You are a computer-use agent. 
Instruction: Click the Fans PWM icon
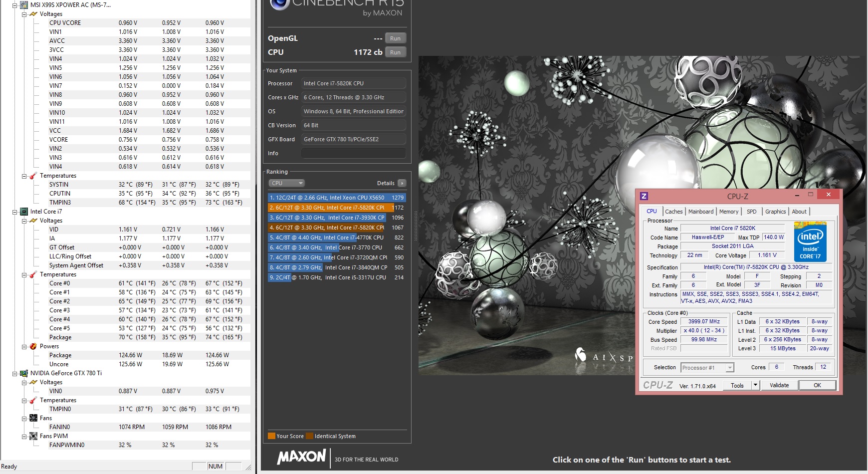click(33, 436)
